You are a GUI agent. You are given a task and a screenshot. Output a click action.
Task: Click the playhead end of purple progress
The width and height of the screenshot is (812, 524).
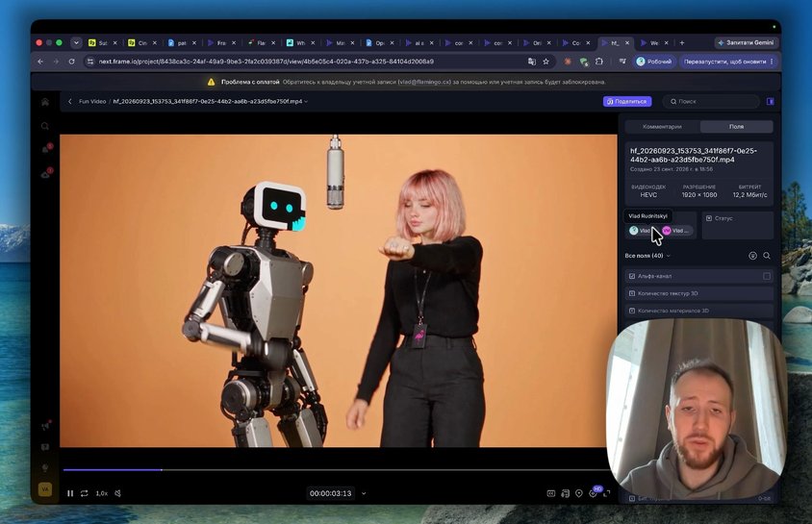click(x=162, y=470)
